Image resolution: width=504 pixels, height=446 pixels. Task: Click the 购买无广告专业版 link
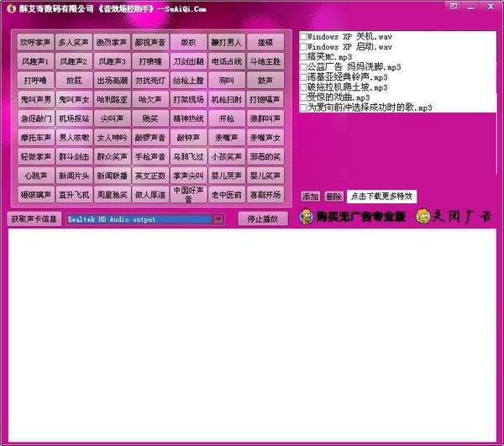(x=361, y=217)
